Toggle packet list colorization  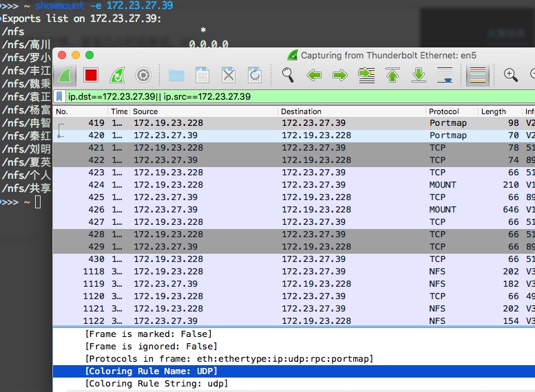click(478, 75)
